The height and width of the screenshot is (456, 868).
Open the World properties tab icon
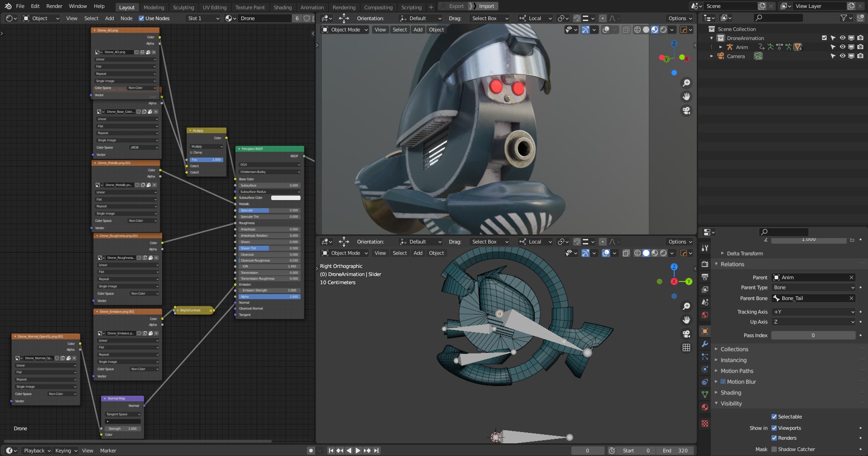[705, 315]
